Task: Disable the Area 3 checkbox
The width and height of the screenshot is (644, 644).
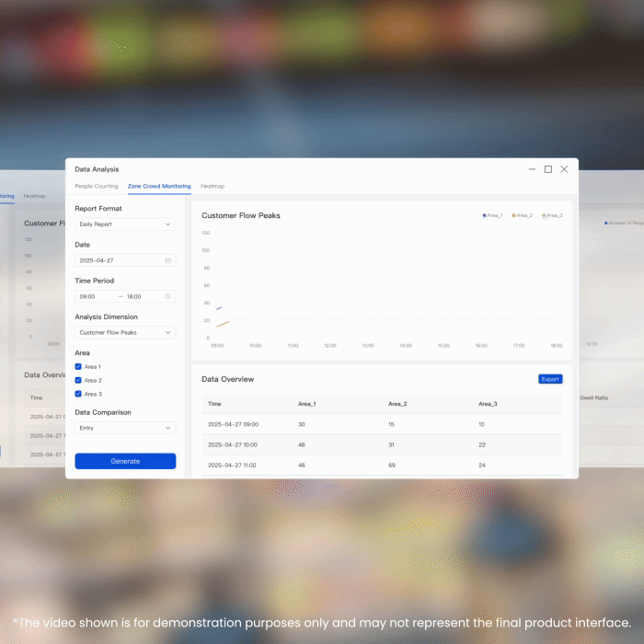Action: [78, 394]
